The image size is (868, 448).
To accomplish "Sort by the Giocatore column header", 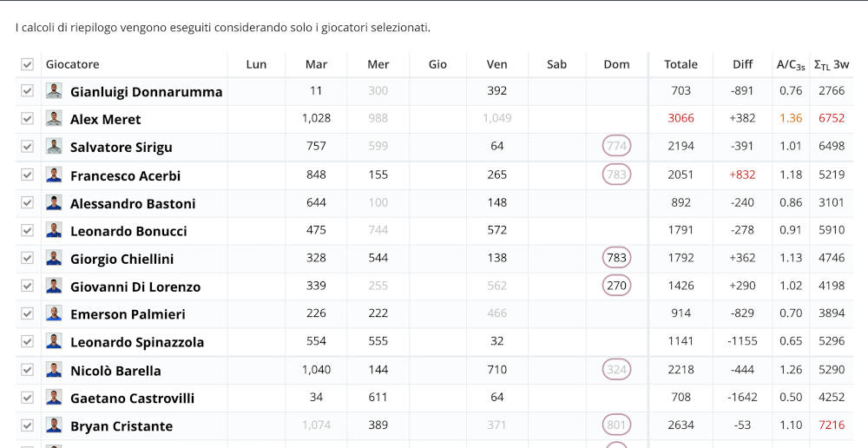I will click(73, 64).
